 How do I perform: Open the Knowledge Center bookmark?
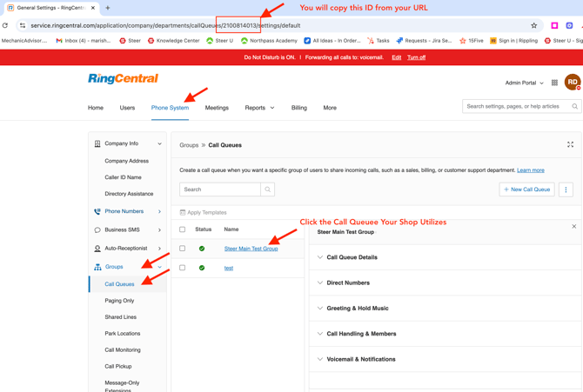click(174, 41)
